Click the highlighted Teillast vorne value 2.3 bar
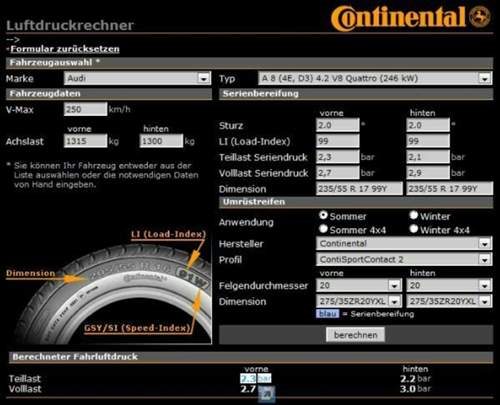 tap(256, 378)
